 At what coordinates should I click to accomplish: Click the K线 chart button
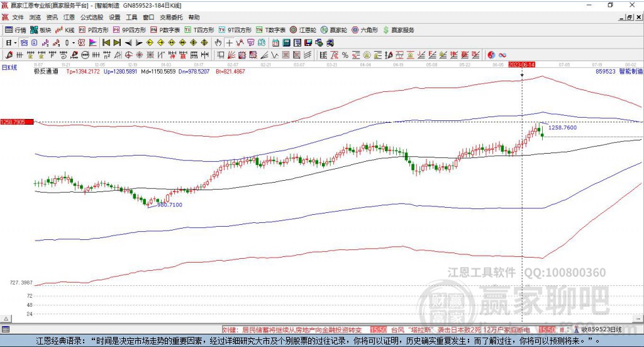(x=65, y=30)
